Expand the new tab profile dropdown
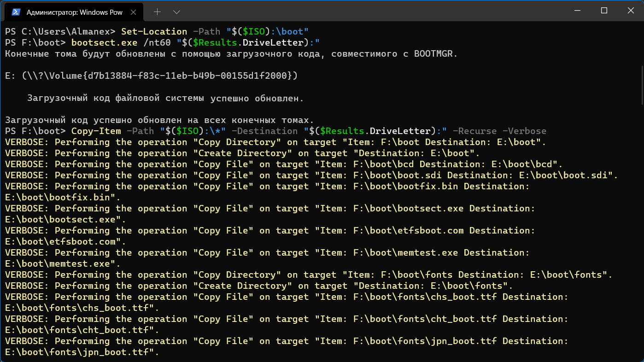 (176, 12)
